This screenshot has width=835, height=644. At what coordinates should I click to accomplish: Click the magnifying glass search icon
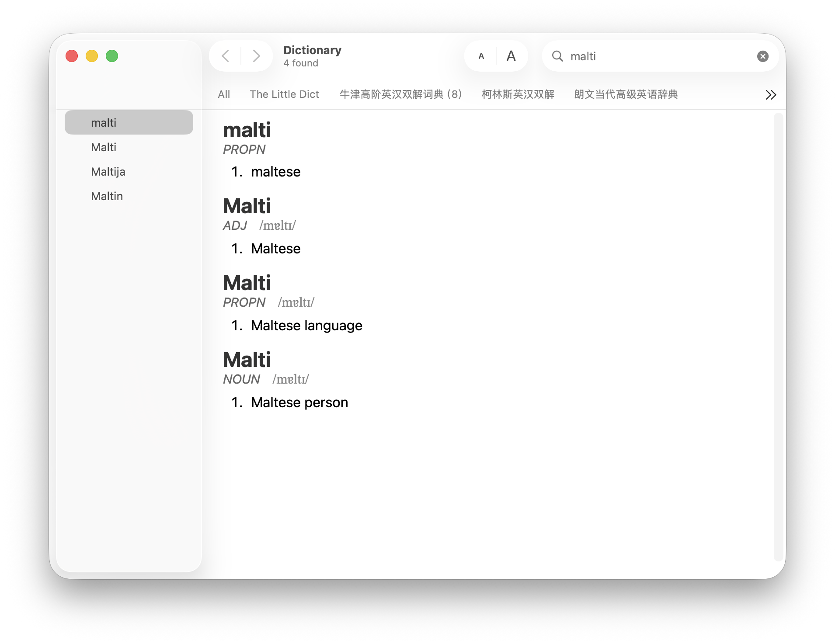tap(557, 56)
